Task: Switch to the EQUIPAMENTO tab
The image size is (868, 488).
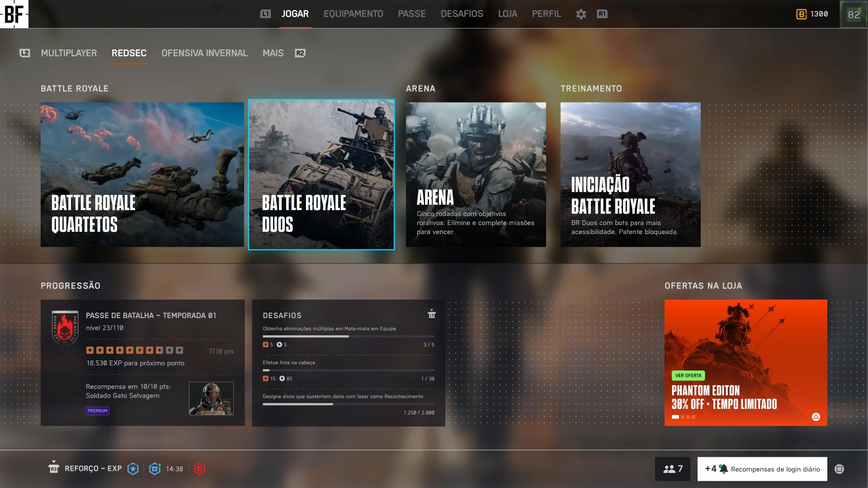Action: click(353, 14)
